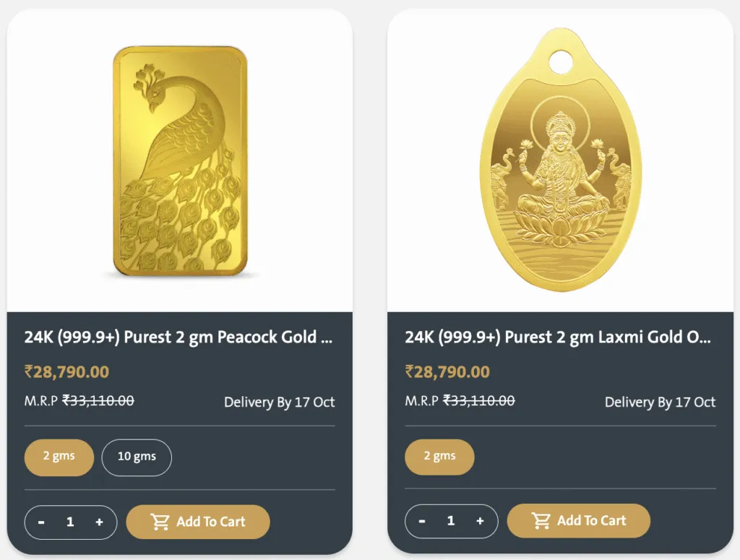The width and height of the screenshot is (740, 560).
Task: Decrease quantity for Peacock Gold bar
Action: [41, 522]
